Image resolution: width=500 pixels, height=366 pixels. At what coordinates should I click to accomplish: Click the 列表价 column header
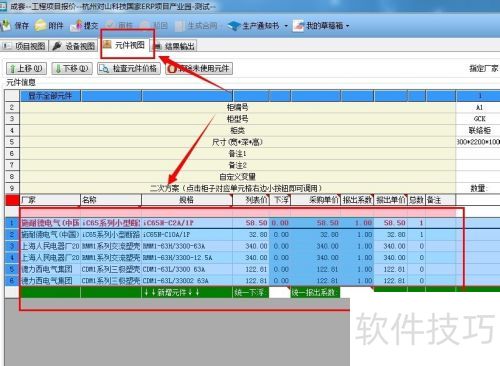point(251,200)
